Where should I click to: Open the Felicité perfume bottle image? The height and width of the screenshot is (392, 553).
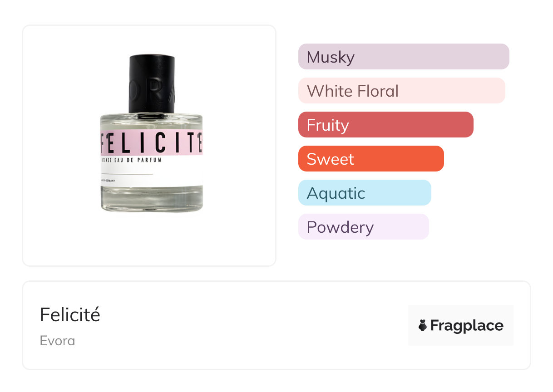[152, 133]
